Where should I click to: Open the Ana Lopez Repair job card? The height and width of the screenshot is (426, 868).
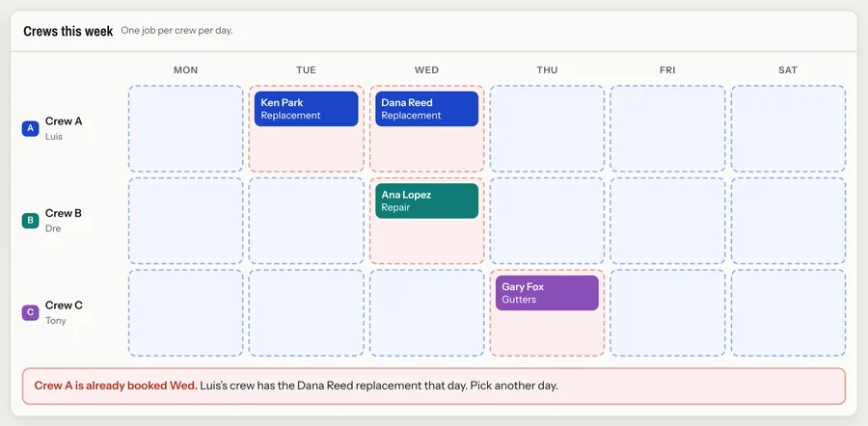(427, 200)
